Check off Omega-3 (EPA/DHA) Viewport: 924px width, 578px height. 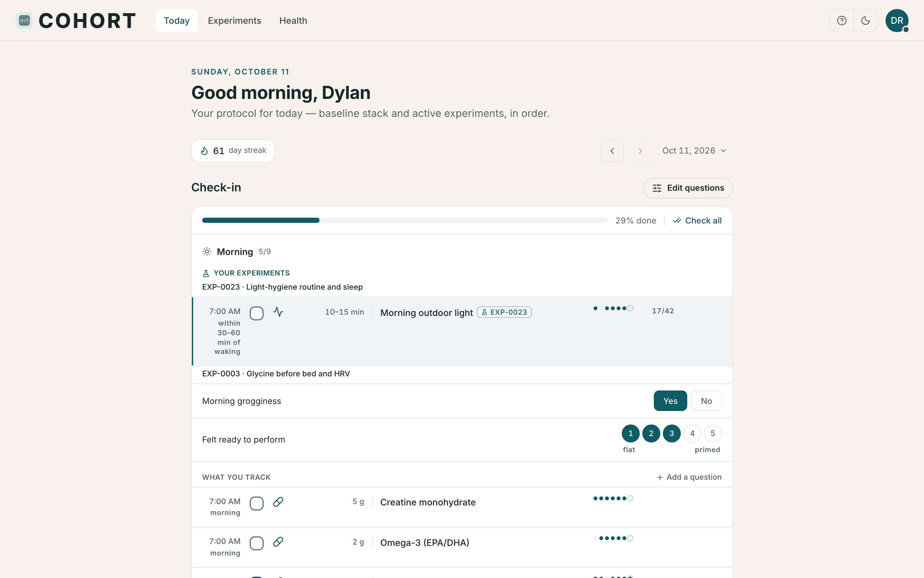click(257, 543)
